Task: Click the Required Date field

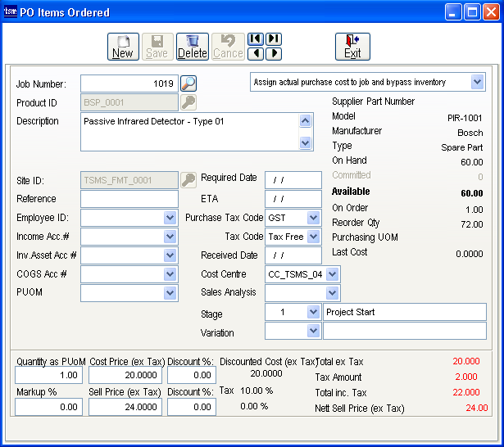Action: [293, 180]
